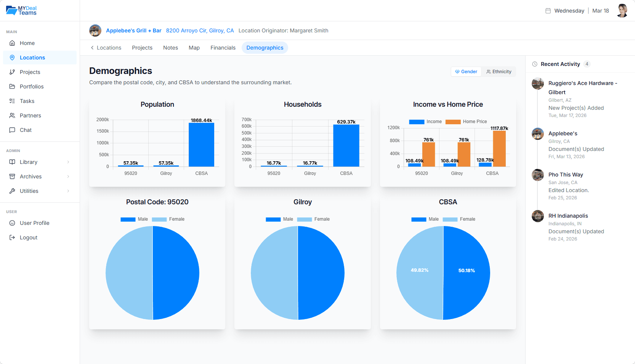The height and width of the screenshot is (364, 635).
Task: Toggle Female legend in Gilroy pie chart
Action: [313, 219]
